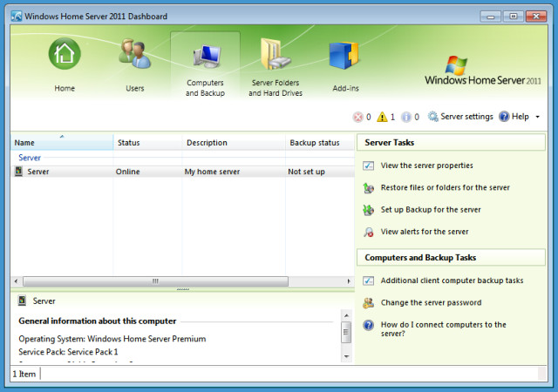Click horizontal scrollbar right arrow
This screenshot has width=558, height=392.
pos(349,281)
